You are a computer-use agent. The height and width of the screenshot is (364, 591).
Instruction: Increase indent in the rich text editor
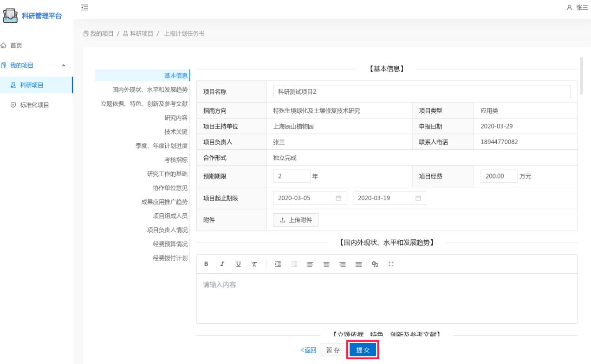[278, 264]
